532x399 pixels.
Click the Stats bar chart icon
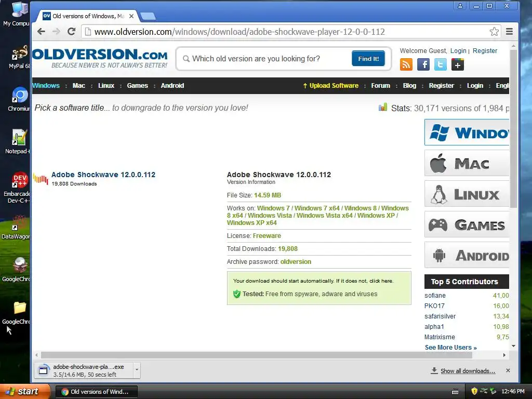(x=383, y=108)
